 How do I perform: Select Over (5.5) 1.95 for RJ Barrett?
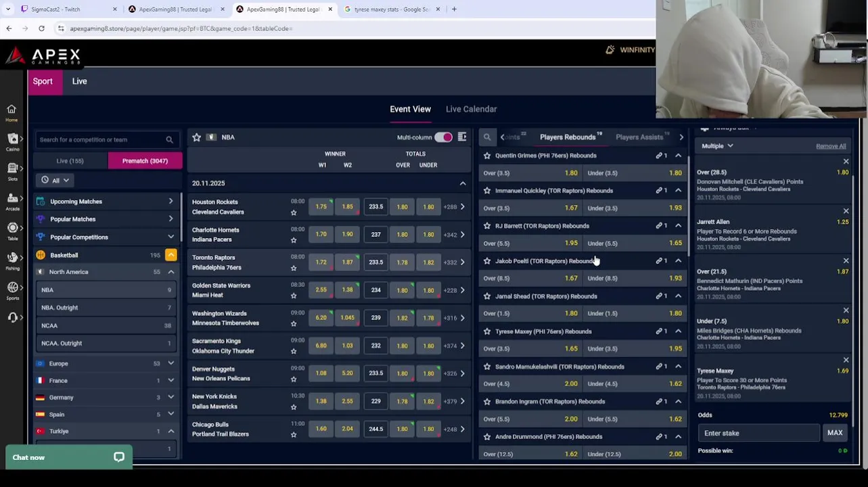(532, 243)
